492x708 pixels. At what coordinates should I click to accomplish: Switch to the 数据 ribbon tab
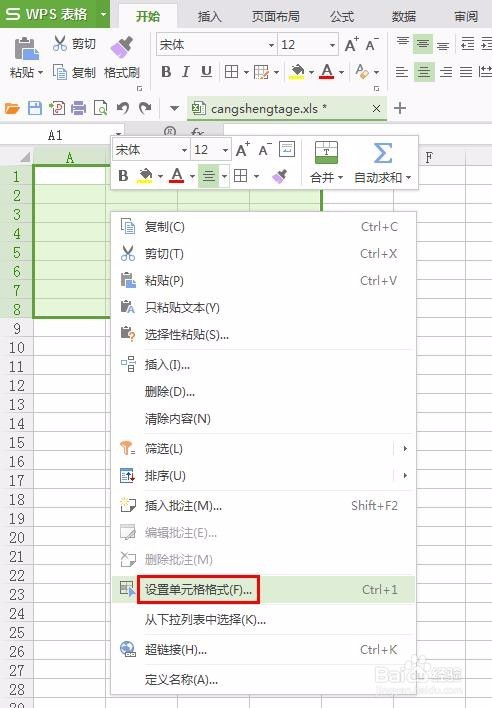[x=404, y=17]
